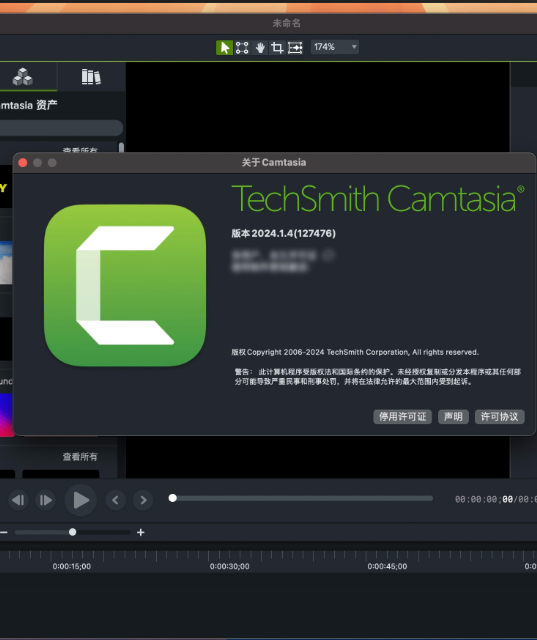Click the playback timecode readout
This screenshot has height=640, width=537.
(496, 499)
